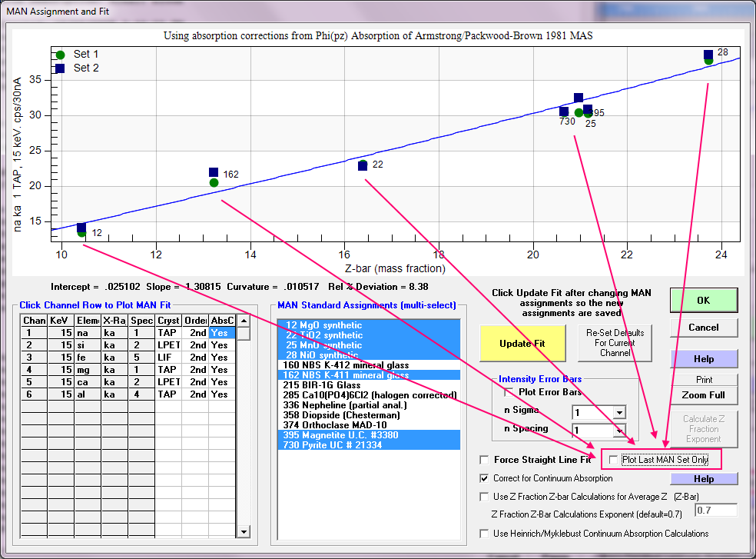
Task: Open Help beside the Update Fit area
Action: pyautogui.click(x=703, y=358)
